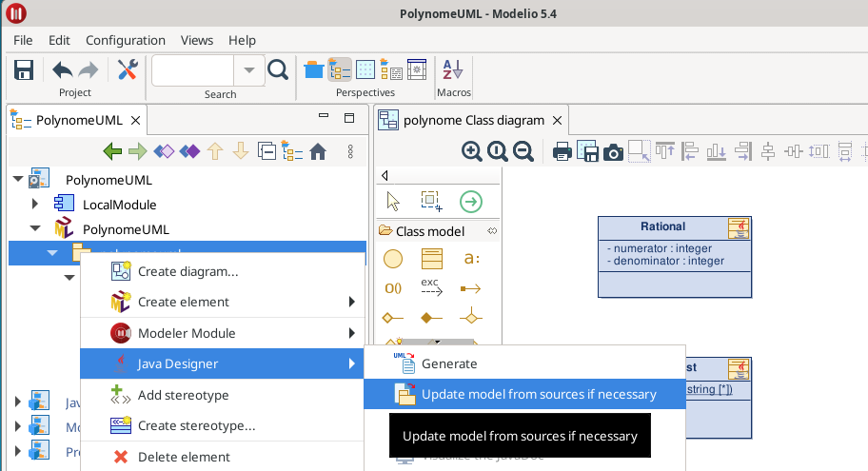Image resolution: width=868 pixels, height=471 pixels.
Task: Pick the operation 'o()' palette tool
Action: 393,287
